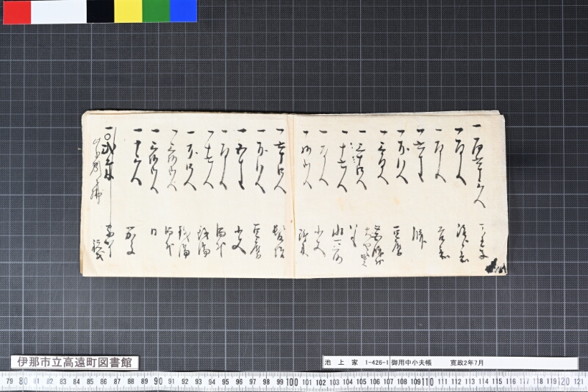Image resolution: width=588 pixels, height=392 pixels.
Task: Click the ruler mark 120
Action: coord(563,381)
